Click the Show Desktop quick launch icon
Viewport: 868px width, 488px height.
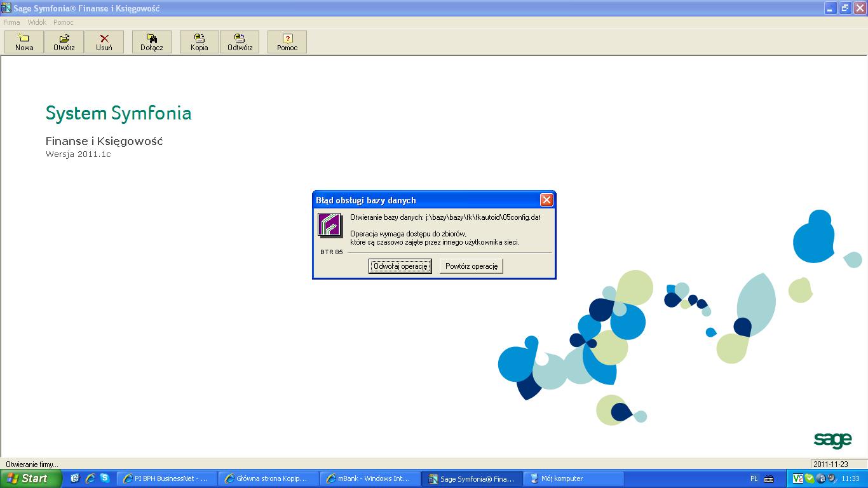[75, 478]
